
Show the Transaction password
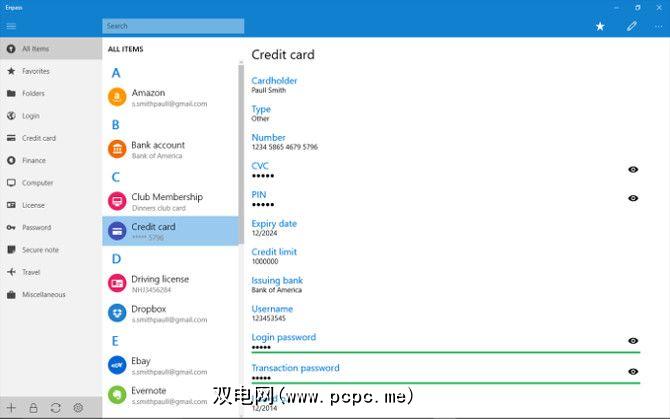point(633,372)
